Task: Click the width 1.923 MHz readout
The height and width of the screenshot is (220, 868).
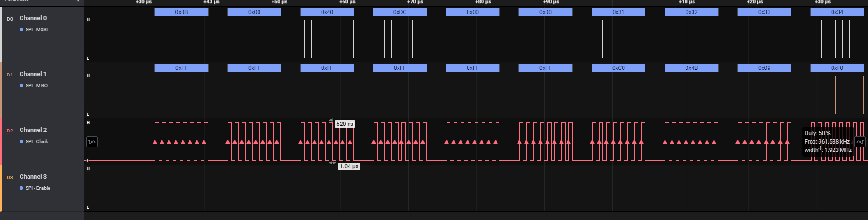Action: (x=828, y=150)
